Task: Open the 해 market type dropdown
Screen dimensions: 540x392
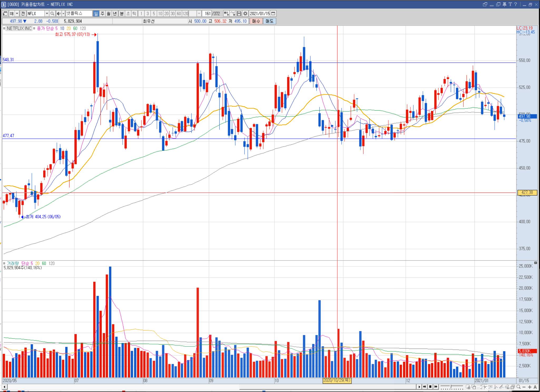Action: (x=17, y=14)
